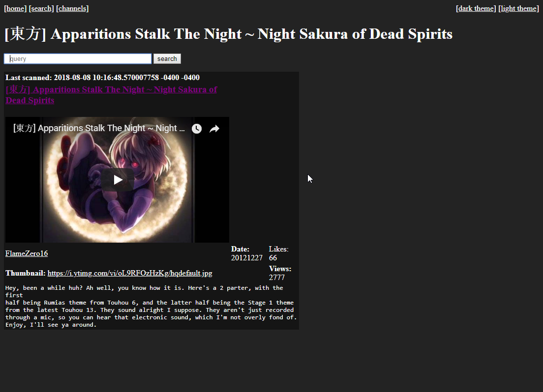Click the views count 2777
The width and height of the screenshot is (543, 392).
[x=277, y=278]
